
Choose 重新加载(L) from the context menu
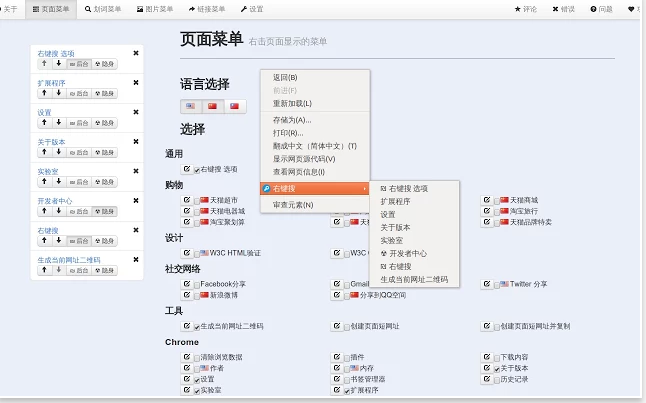292,103
